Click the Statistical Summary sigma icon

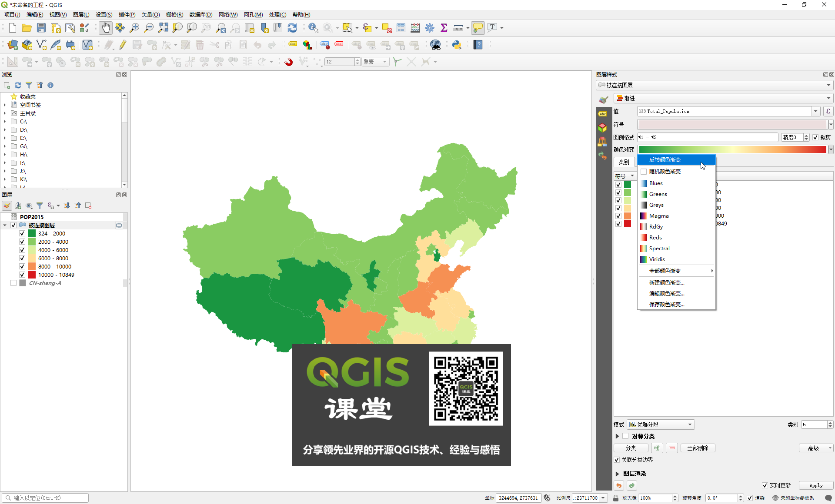(444, 28)
